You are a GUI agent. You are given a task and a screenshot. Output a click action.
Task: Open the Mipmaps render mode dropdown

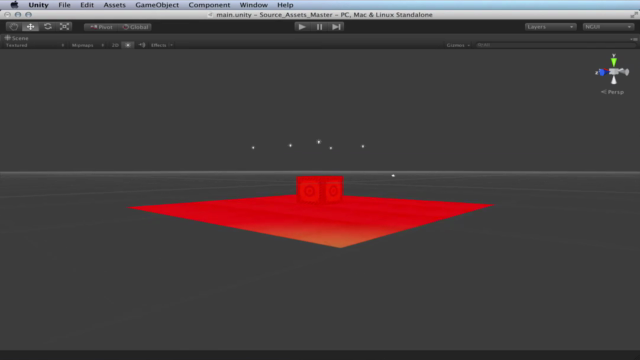(88, 45)
